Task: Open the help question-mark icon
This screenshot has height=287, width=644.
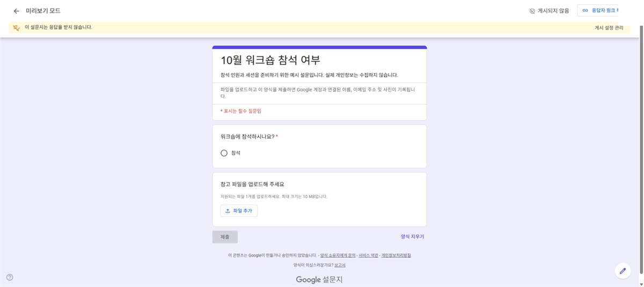Action: tap(10, 277)
